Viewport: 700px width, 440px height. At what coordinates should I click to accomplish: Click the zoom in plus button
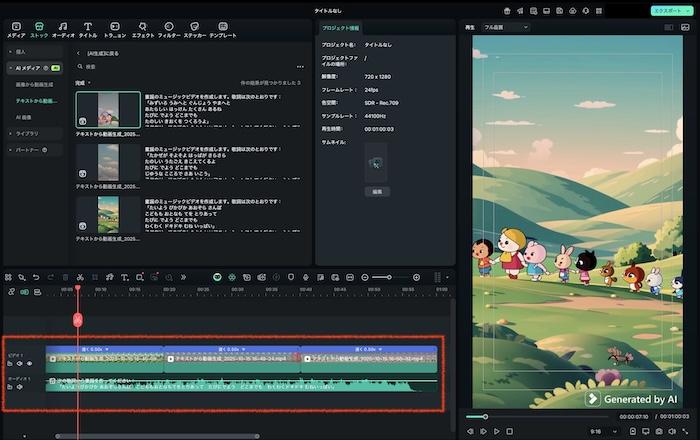(x=416, y=277)
